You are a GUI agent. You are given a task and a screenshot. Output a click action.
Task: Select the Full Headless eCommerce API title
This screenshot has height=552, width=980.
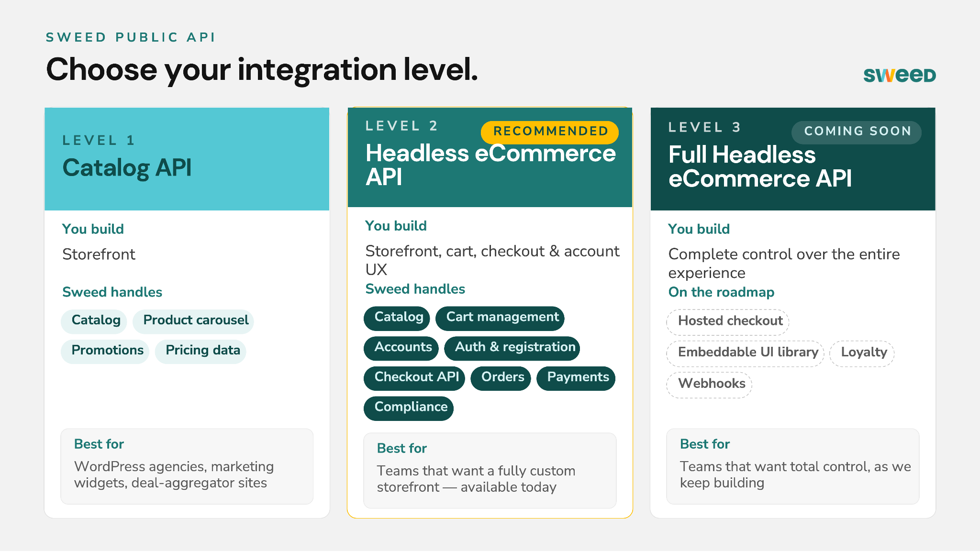[x=760, y=166]
